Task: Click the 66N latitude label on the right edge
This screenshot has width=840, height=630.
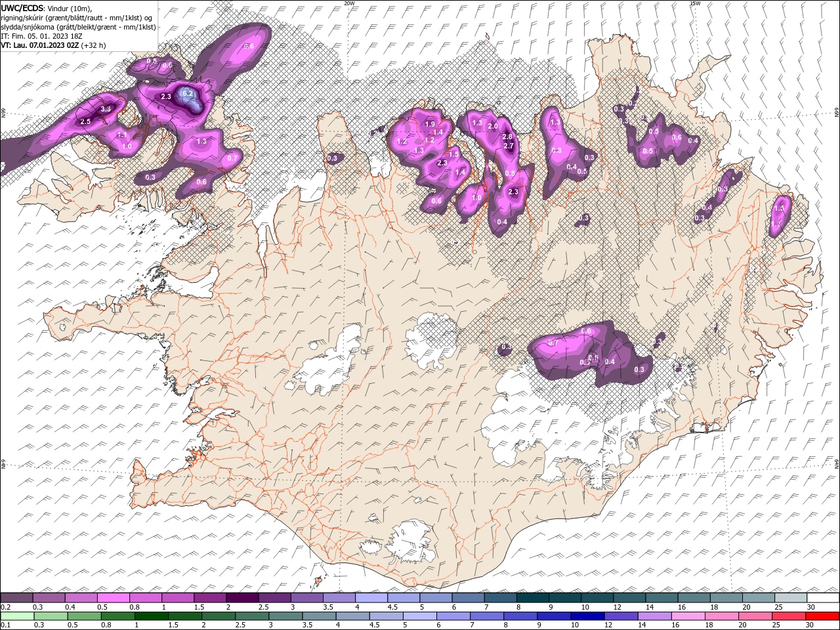Action: (x=837, y=113)
